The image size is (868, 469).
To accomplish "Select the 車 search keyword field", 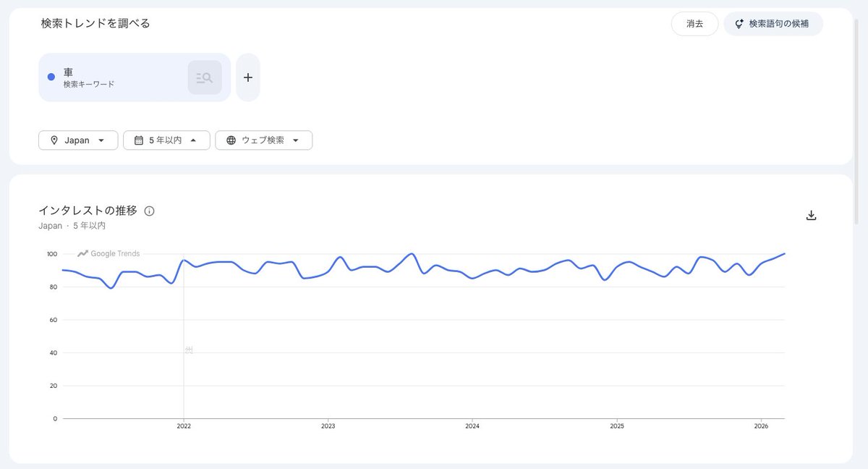I will click(116, 77).
